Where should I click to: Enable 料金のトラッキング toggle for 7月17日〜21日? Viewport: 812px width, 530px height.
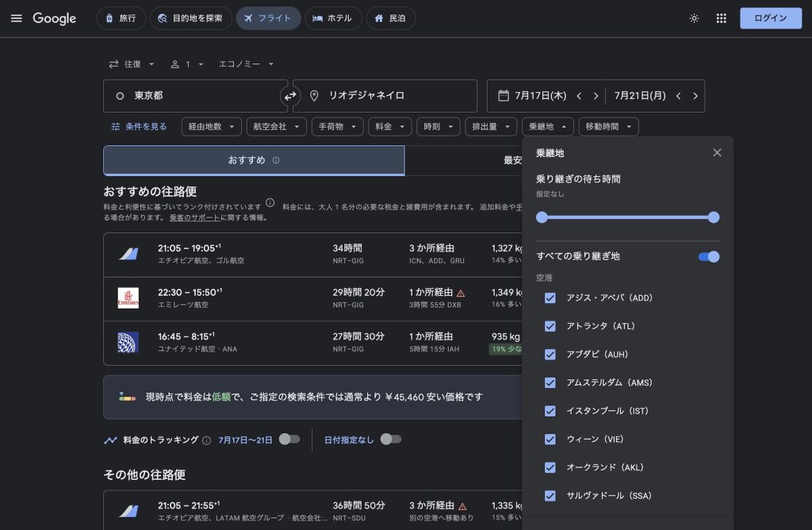click(289, 440)
